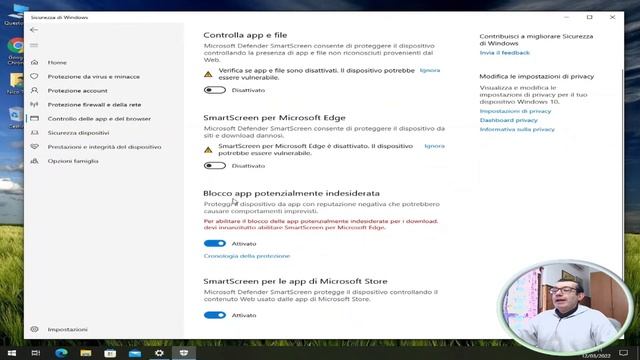Click the SmartScreen per le app di Microsoft Store heading

tap(296, 281)
